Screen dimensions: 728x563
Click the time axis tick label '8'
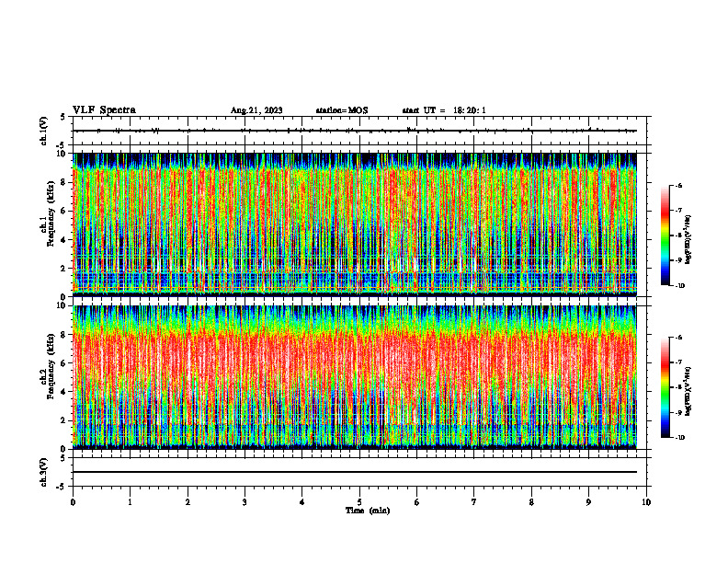click(531, 502)
